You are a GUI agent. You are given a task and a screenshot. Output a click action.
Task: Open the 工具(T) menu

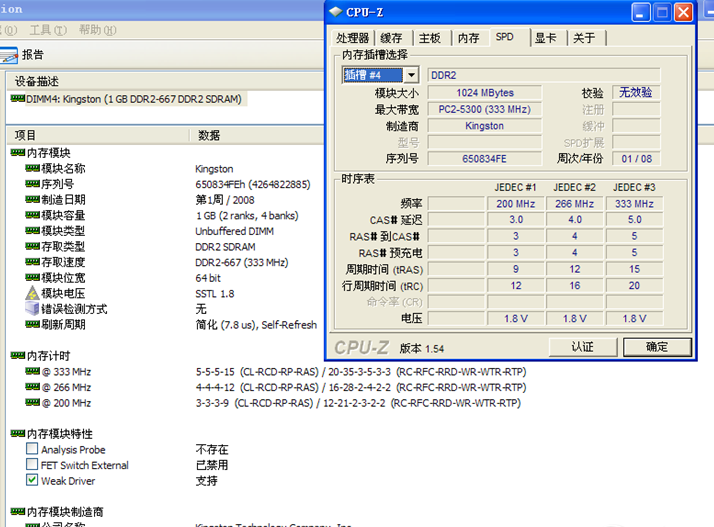tap(47, 30)
